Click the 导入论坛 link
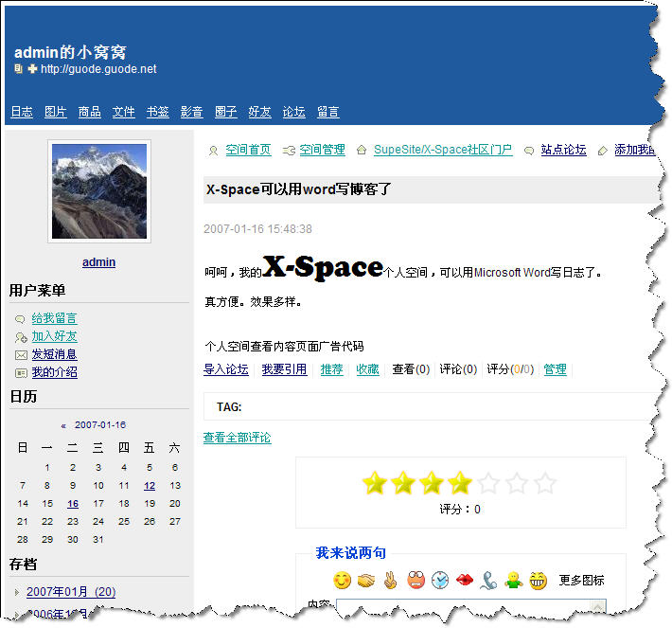 tap(226, 369)
